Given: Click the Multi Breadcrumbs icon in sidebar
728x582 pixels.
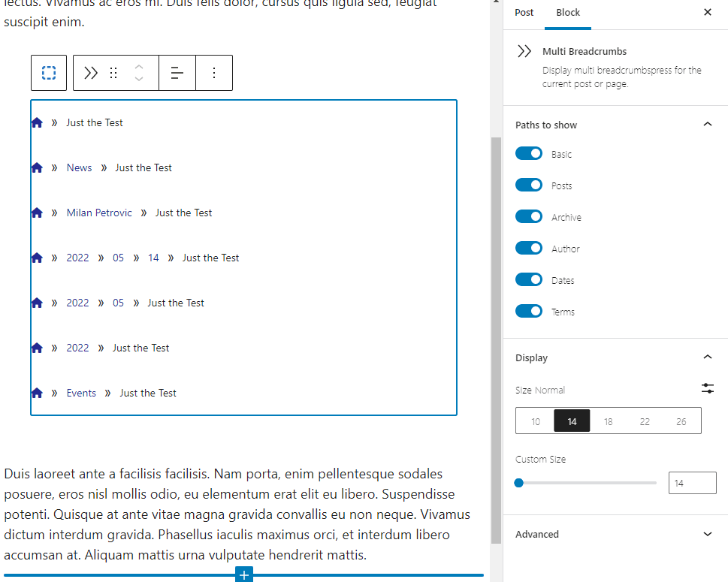Looking at the screenshot, I should [x=524, y=51].
